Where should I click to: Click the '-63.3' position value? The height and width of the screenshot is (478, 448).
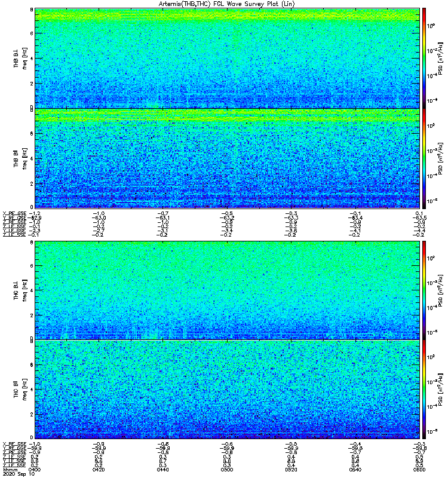[x=291, y=218]
